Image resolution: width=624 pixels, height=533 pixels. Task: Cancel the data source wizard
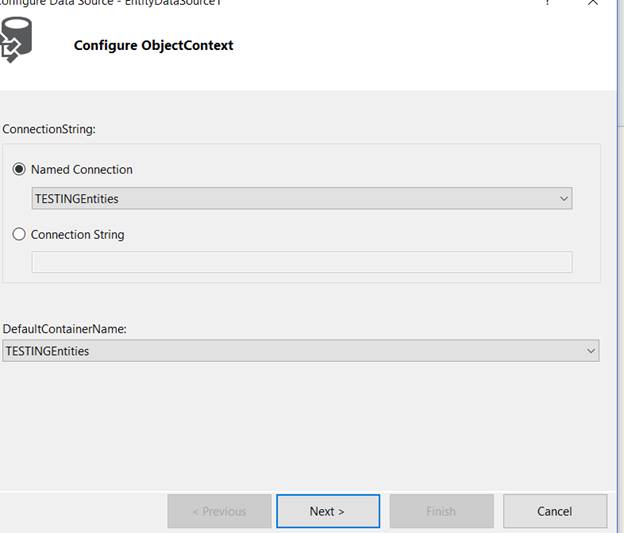(554, 511)
